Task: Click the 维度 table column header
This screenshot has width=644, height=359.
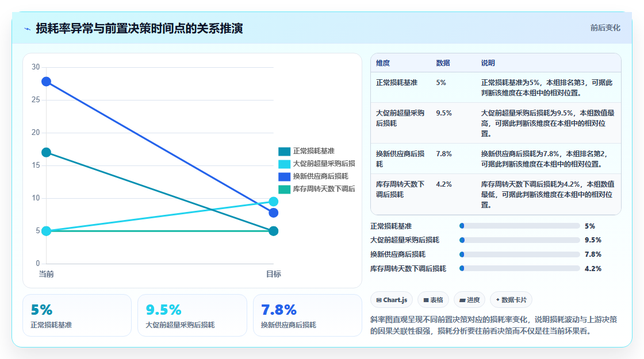Action: [383, 63]
